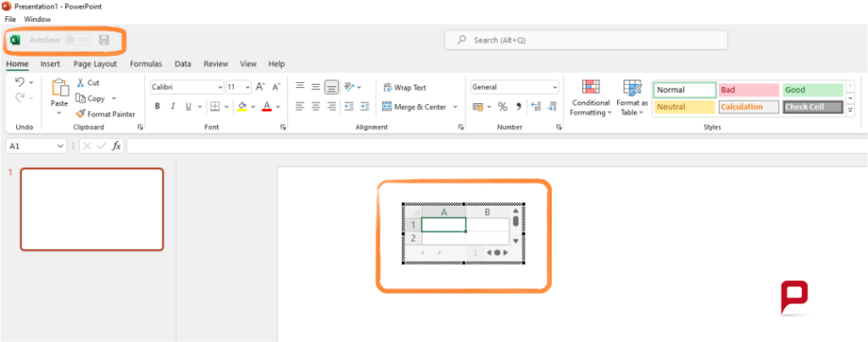Image resolution: width=868 pixels, height=342 pixels.
Task: Click the Merge & Center button
Action: [415, 107]
